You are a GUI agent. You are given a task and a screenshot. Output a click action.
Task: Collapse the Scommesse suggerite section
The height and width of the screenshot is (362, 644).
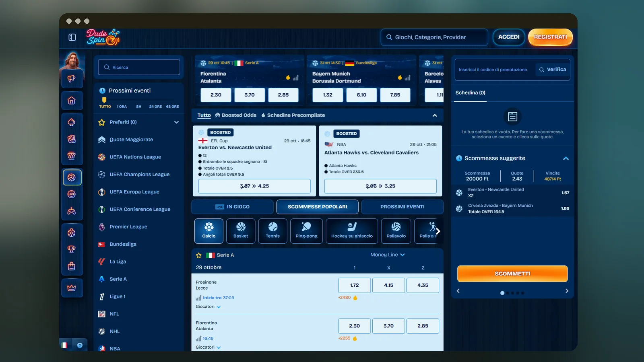click(x=566, y=158)
